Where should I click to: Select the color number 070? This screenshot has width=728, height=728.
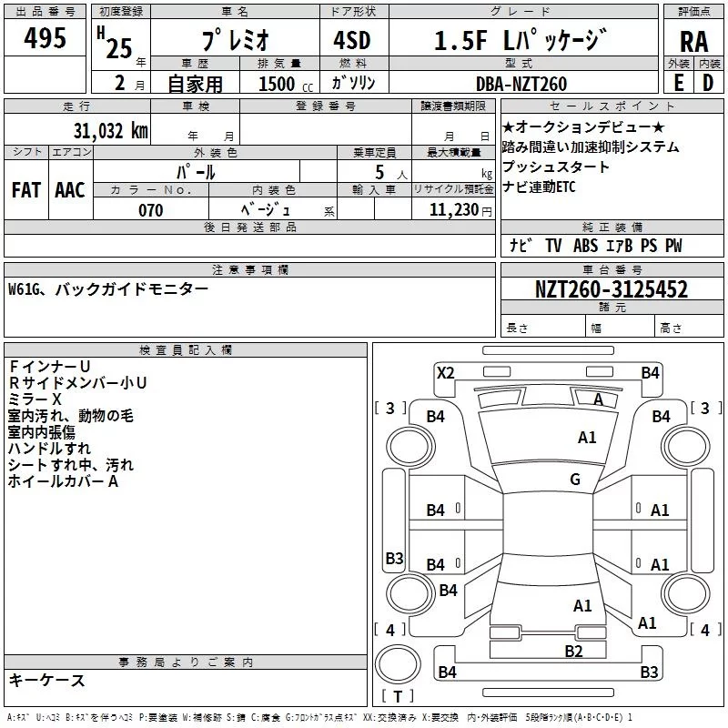150,210
